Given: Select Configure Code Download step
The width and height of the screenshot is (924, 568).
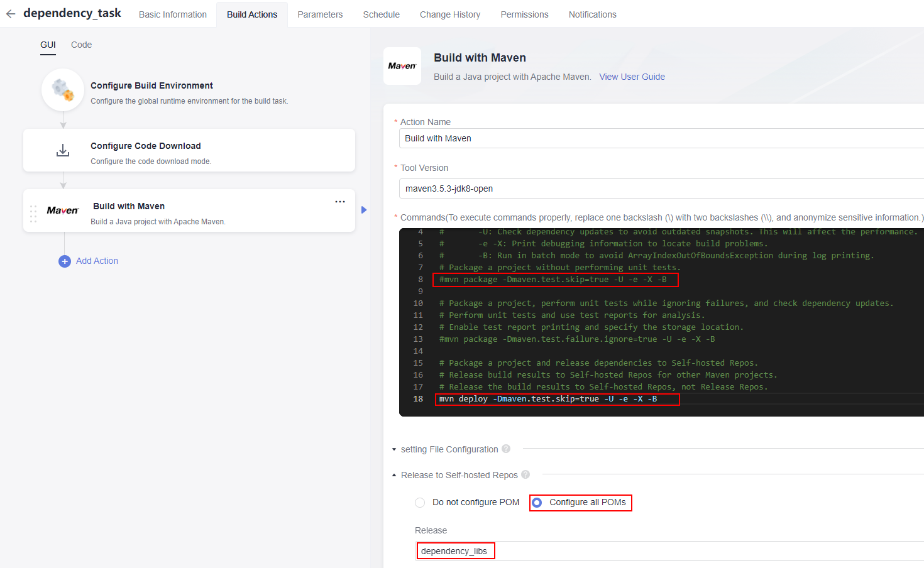Looking at the screenshot, I should [x=189, y=150].
